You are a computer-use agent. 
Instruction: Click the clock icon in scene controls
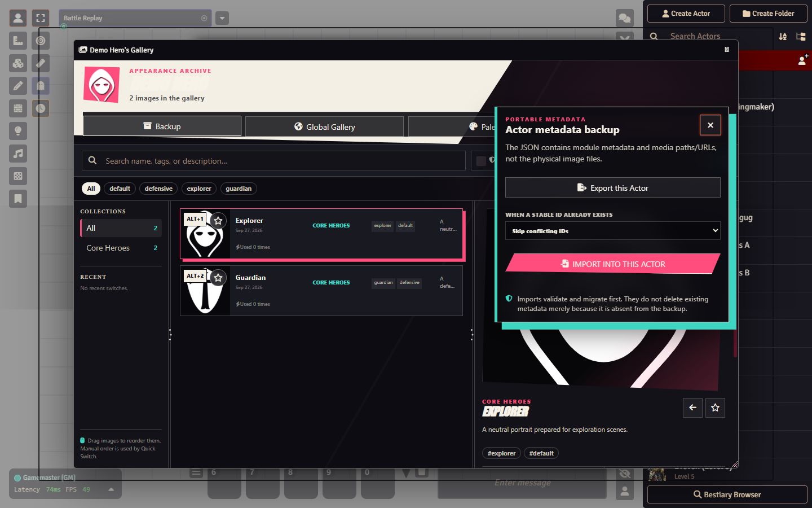(41, 108)
